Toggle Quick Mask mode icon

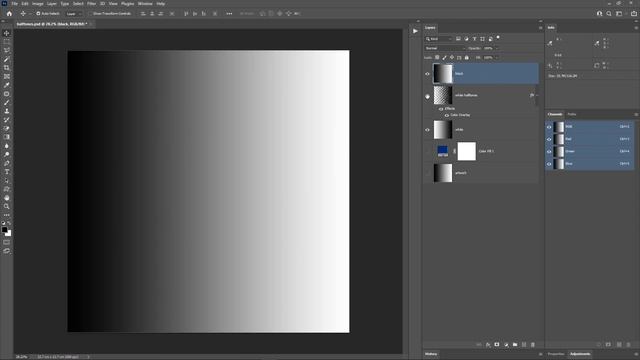coord(7,242)
